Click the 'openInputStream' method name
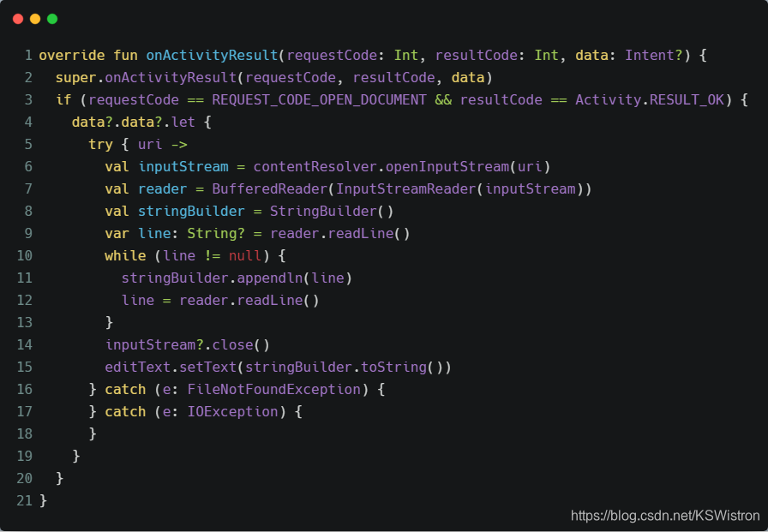This screenshot has height=532, width=768. pos(447,166)
